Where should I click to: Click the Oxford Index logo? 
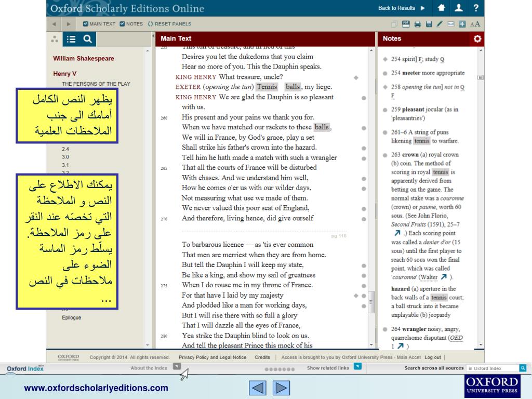25,368
